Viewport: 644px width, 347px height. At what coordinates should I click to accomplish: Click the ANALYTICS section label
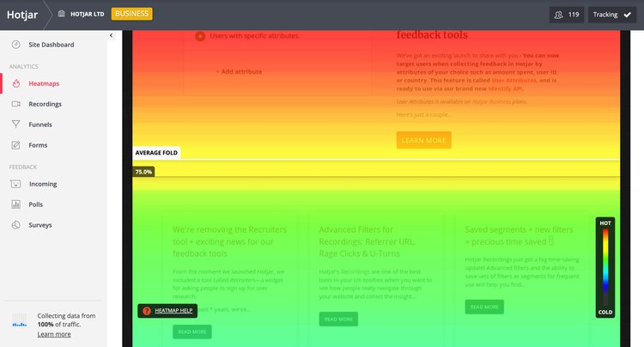point(23,66)
